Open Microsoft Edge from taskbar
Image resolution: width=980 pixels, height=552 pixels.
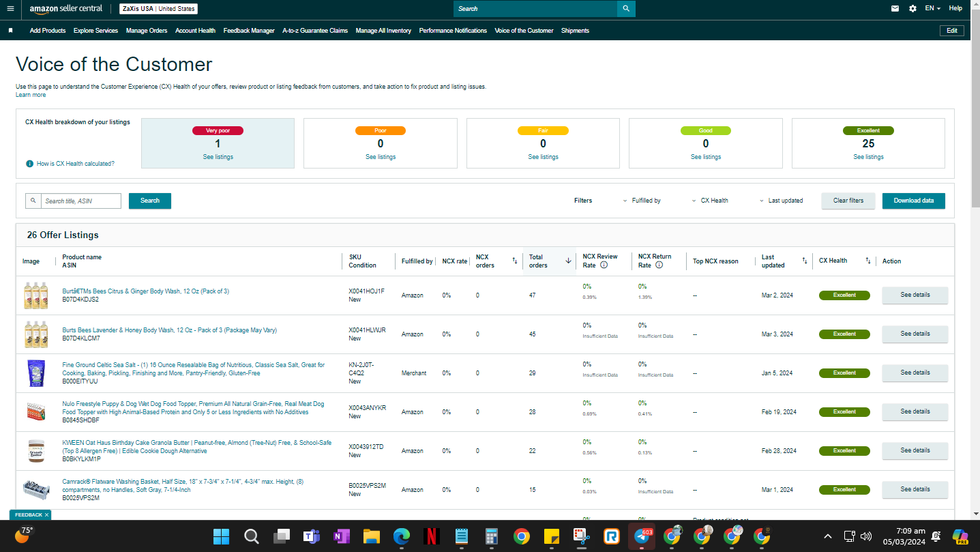pyautogui.click(x=402, y=537)
